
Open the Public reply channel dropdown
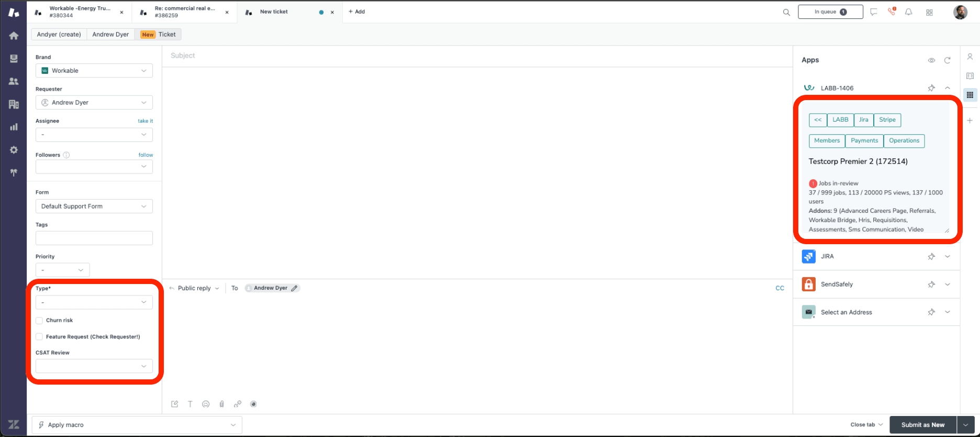194,288
